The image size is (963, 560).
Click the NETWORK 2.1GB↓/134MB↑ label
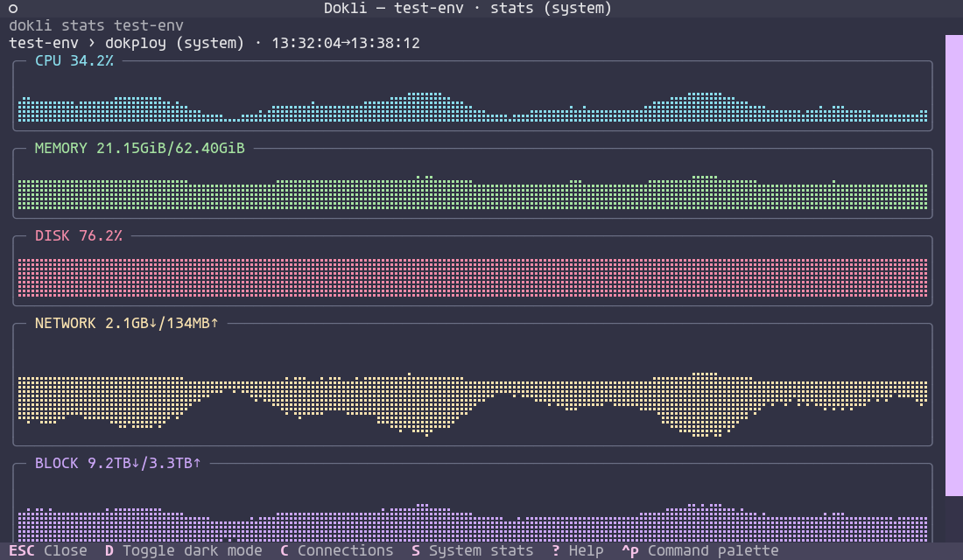tap(127, 323)
